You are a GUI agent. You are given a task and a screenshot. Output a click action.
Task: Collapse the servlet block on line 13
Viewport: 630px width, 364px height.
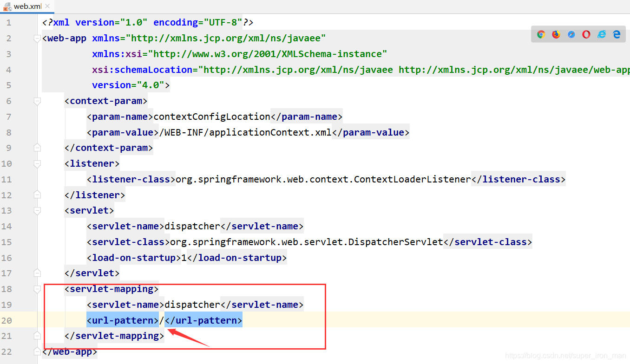tap(37, 210)
